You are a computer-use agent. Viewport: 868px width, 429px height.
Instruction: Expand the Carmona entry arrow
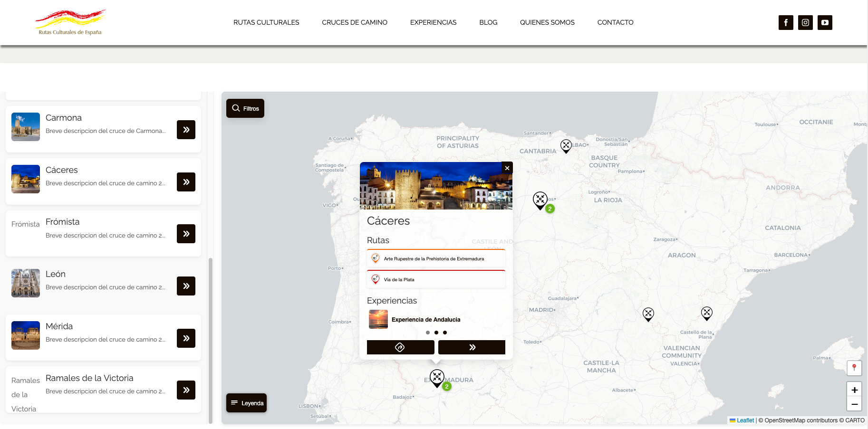click(186, 130)
